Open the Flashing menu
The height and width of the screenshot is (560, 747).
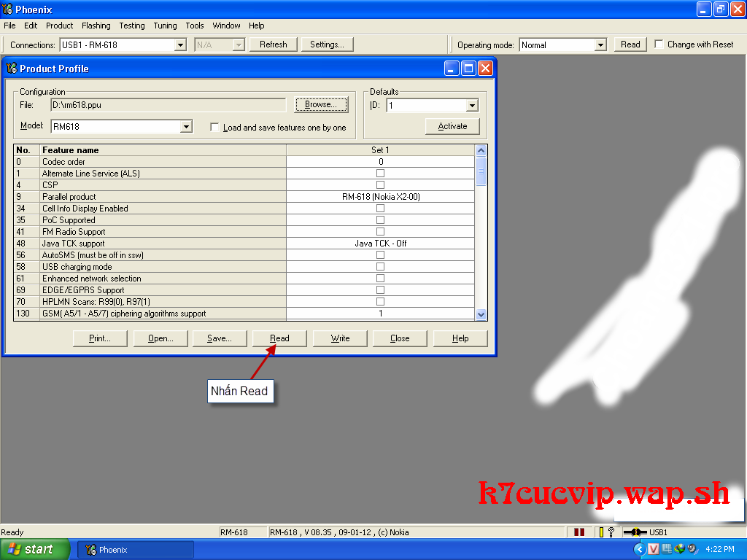[x=96, y=26]
